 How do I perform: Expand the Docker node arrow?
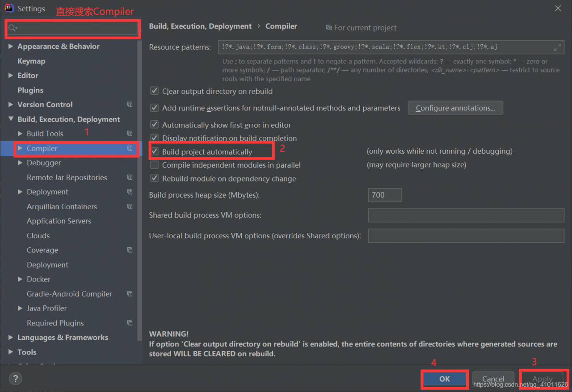pyautogui.click(x=20, y=279)
